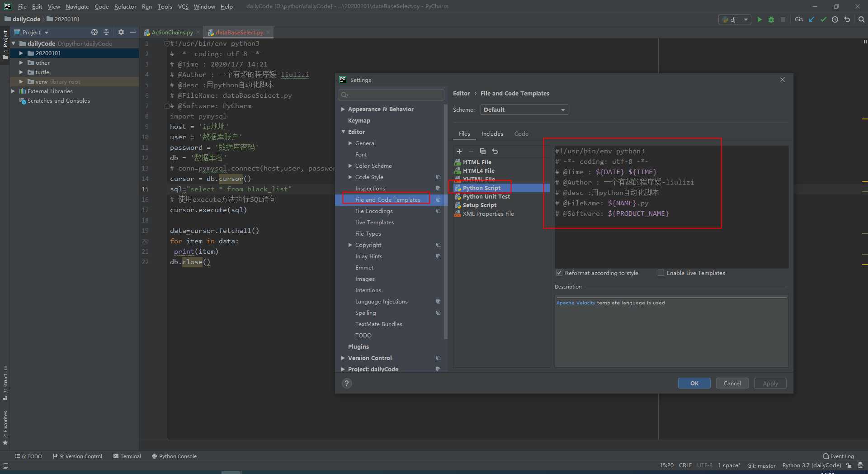Viewport: 868px width, 474px height.
Task: Click the Settings search input field
Action: (x=392, y=95)
